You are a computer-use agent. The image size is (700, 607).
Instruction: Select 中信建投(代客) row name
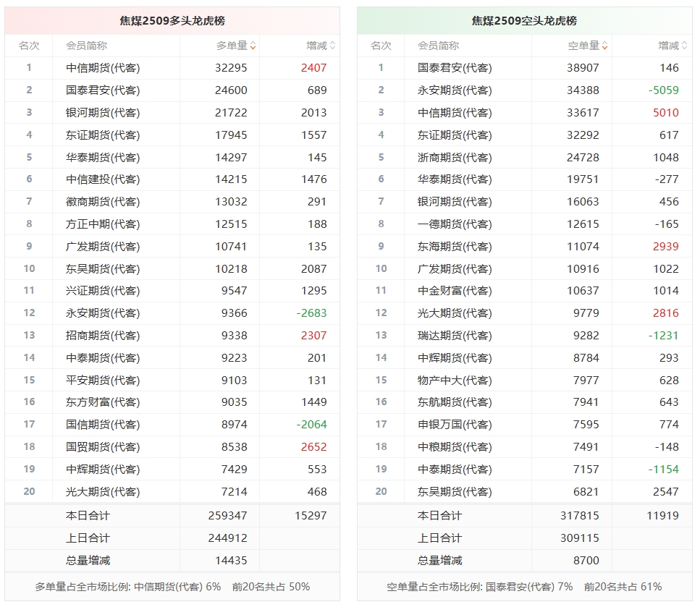coord(103,179)
